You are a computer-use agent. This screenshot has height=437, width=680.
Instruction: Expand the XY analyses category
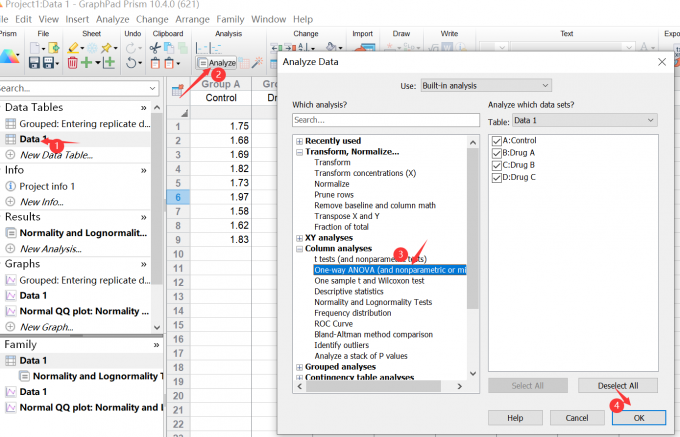(299, 238)
